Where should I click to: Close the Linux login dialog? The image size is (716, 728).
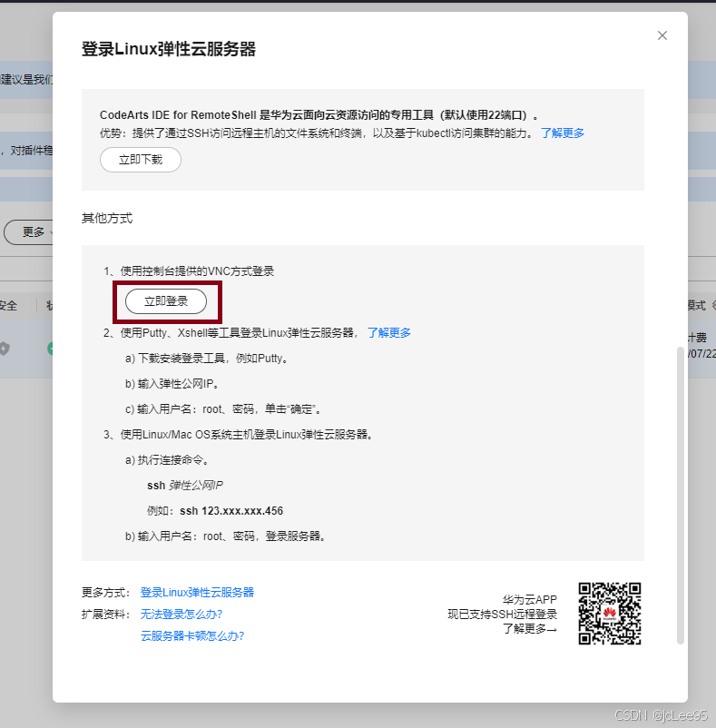point(662,35)
